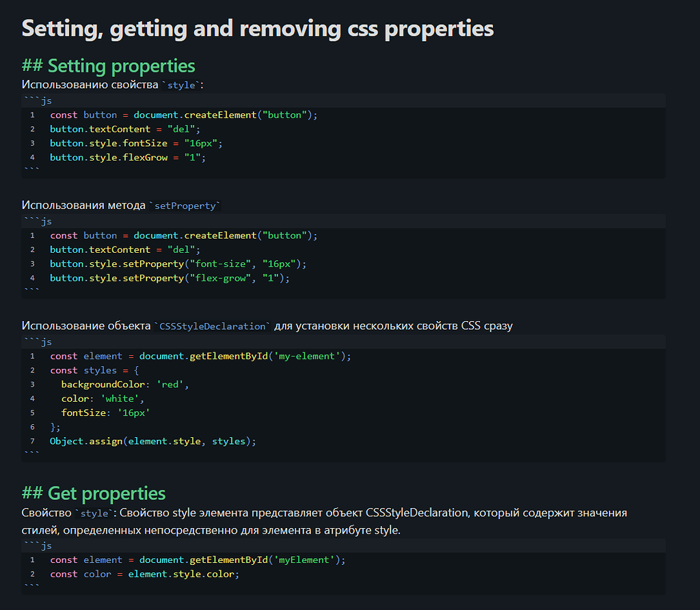Click line "backgroundColor: 'red',"
Screen dimensions: 700x610
tap(125, 385)
